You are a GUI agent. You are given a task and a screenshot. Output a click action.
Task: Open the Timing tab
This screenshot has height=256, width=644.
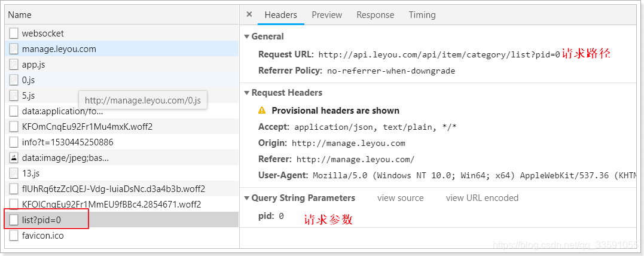(x=422, y=15)
